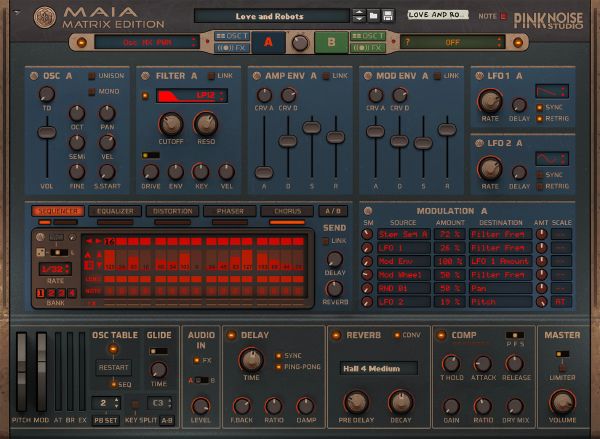This screenshot has height=439, width=600.
Task: Toggle the FILTER A section power button
Action: click(145, 76)
